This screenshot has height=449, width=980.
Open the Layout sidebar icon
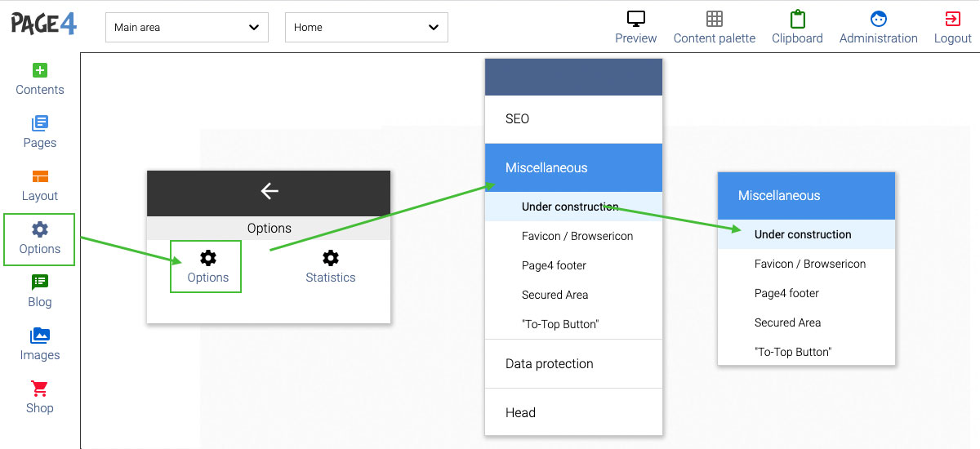coord(40,176)
